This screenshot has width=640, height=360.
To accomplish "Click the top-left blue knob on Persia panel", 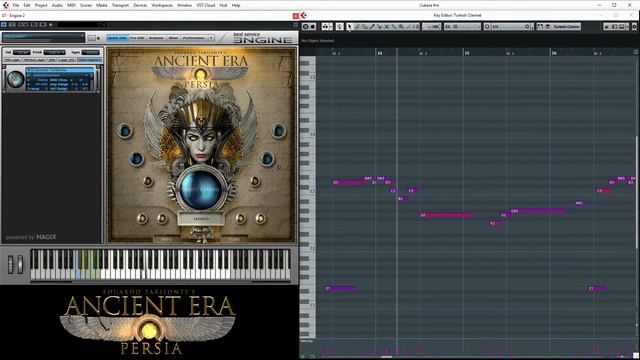I will click(124, 131).
